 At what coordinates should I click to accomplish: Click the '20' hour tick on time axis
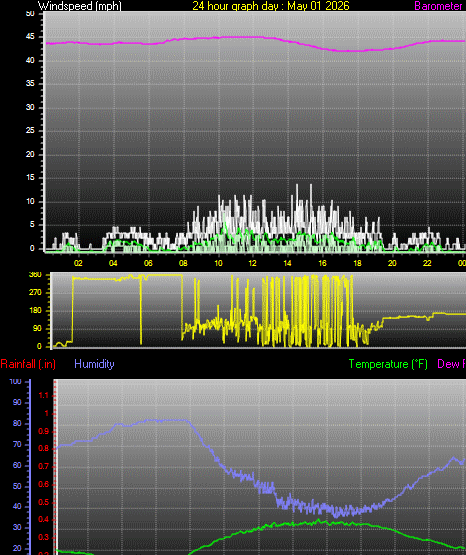pos(392,263)
